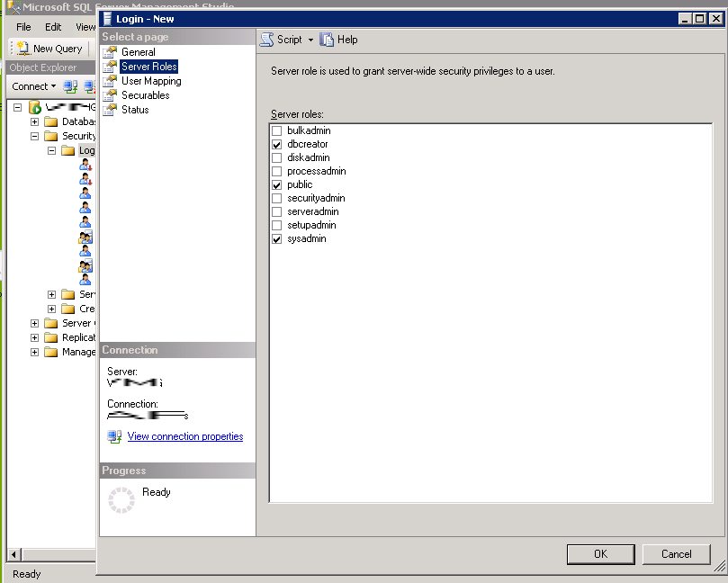Select the Server Roles page item
This screenshot has height=583, width=728.
(x=148, y=67)
